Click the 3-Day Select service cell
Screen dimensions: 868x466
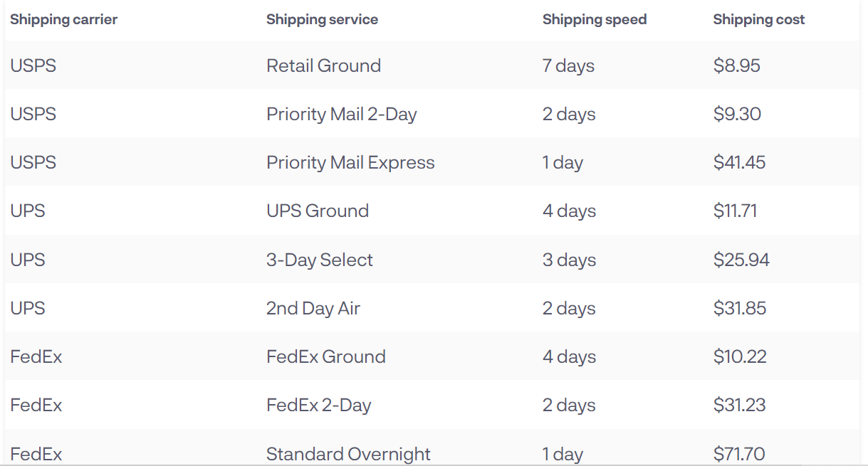320,260
